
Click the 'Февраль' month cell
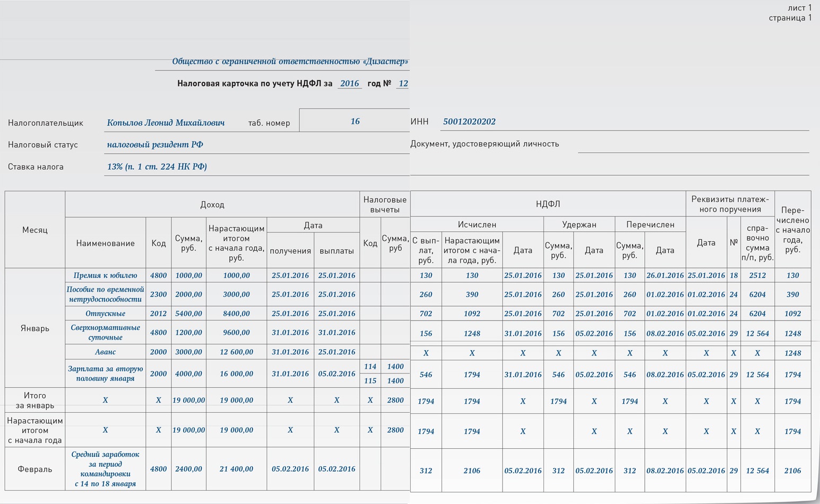click(35, 469)
